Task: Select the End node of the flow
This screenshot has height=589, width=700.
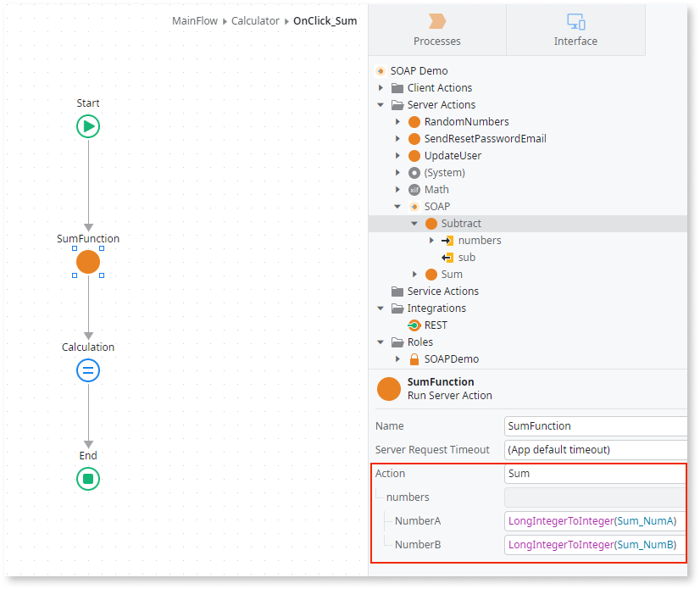Action: click(x=88, y=479)
